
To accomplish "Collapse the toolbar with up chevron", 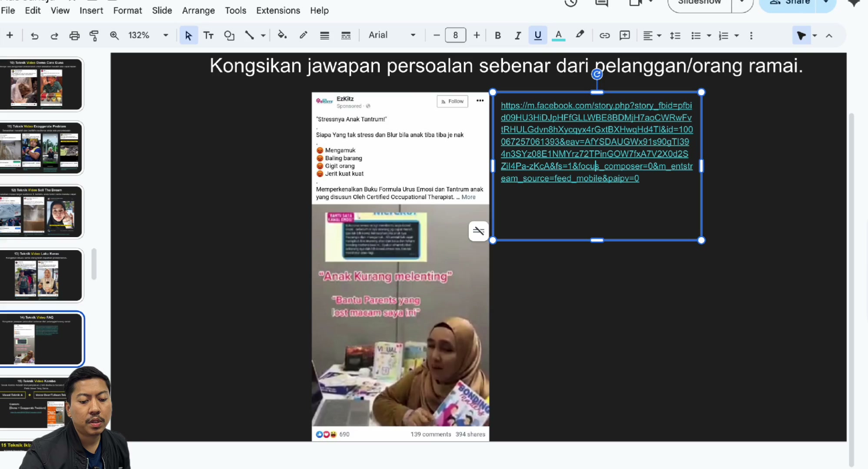I will point(829,36).
